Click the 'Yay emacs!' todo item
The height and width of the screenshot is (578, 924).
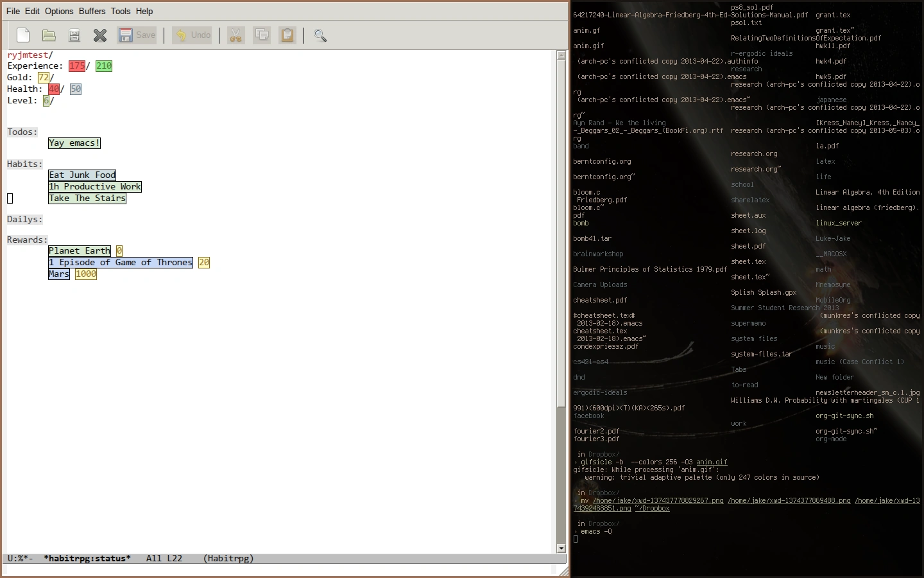(74, 143)
